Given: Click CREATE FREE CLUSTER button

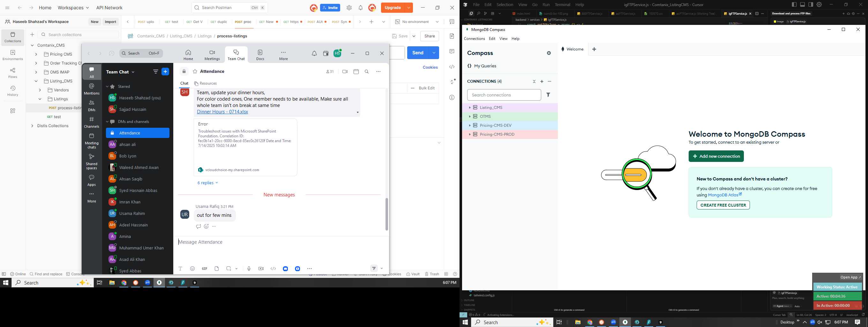Looking at the screenshot, I should [723, 205].
